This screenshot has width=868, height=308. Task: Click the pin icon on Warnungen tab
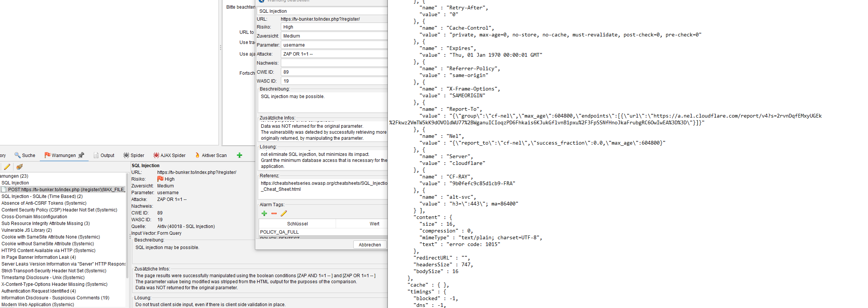coord(81,155)
